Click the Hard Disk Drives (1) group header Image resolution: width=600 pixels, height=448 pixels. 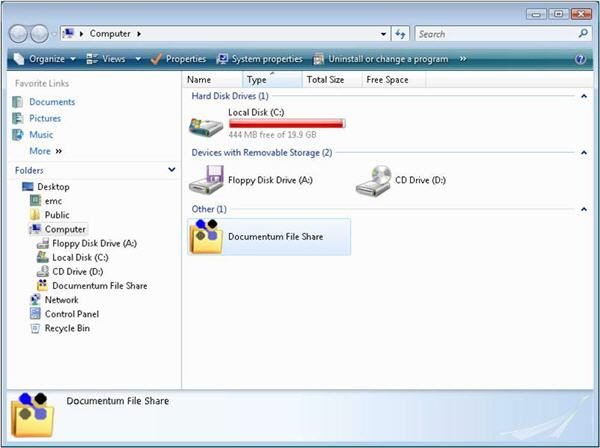pos(230,96)
